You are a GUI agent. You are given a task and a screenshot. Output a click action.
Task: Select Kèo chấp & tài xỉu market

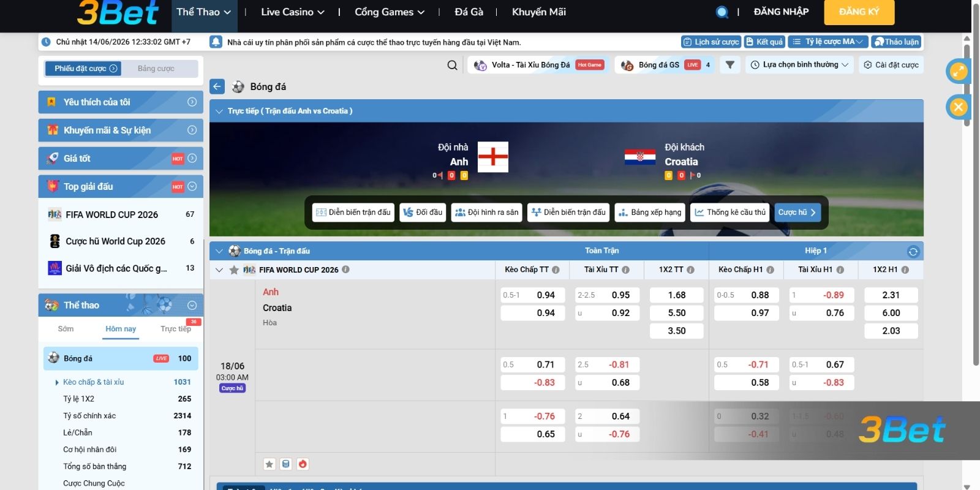click(x=121, y=382)
